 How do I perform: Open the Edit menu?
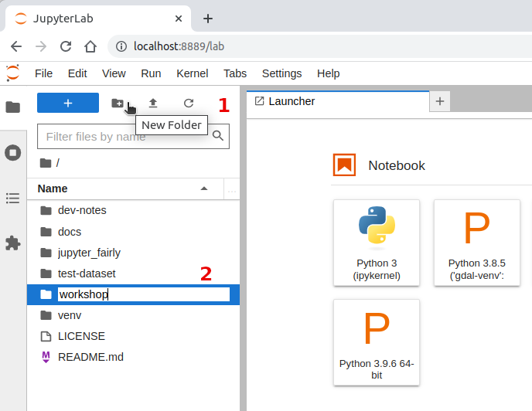77,73
